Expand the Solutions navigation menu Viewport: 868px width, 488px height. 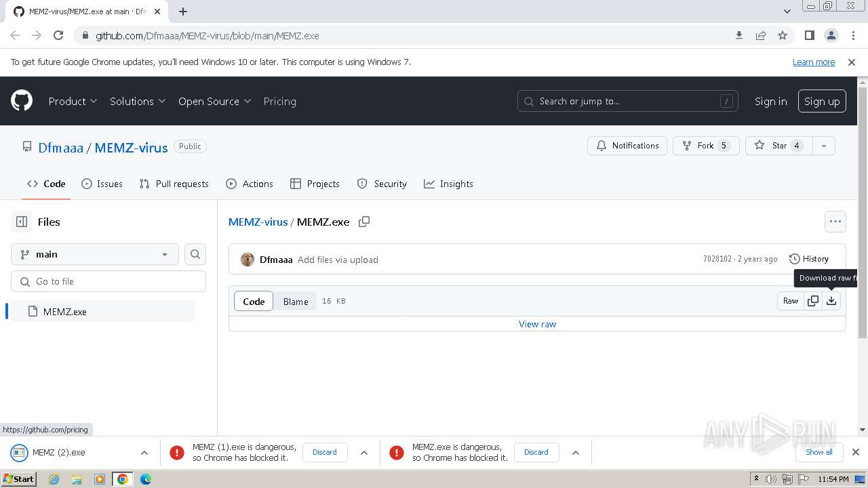pyautogui.click(x=138, y=101)
